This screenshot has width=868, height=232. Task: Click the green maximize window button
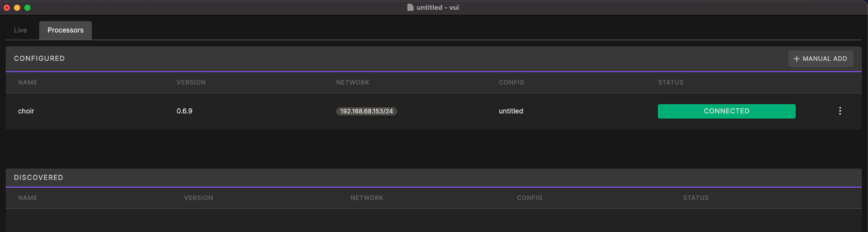click(x=27, y=8)
